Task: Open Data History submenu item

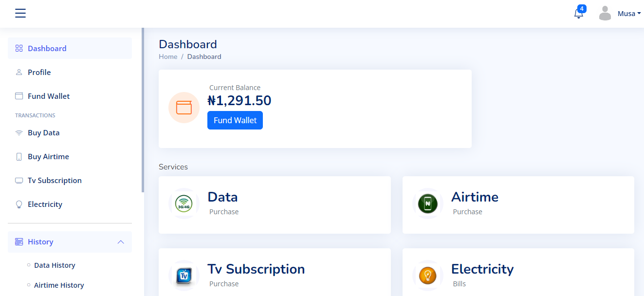Action: (55, 265)
